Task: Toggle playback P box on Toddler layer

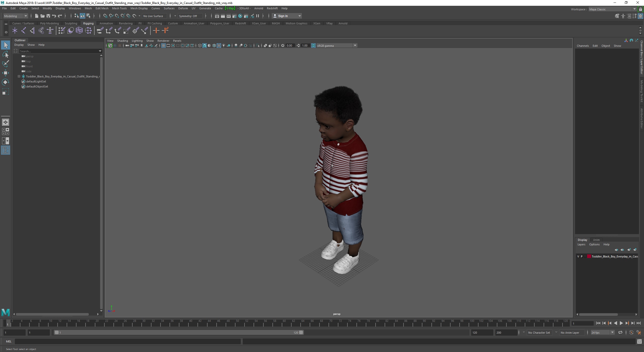Action: point(582,256)
